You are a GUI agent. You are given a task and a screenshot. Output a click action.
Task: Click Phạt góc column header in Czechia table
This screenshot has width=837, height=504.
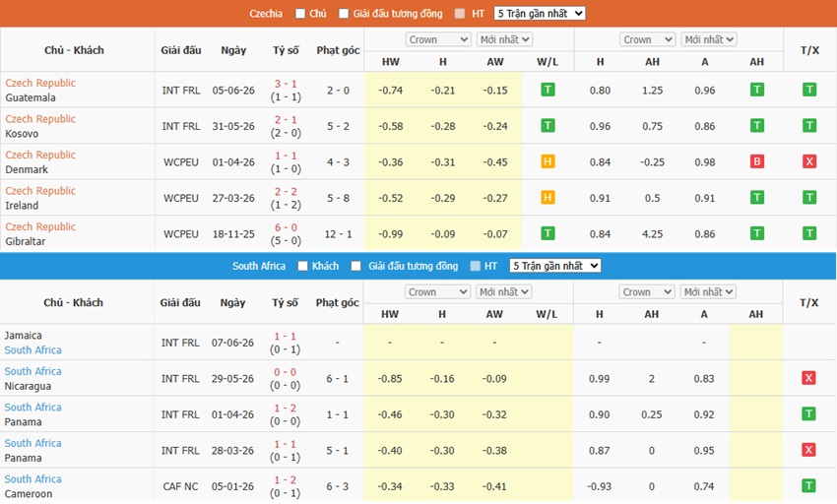338,50
